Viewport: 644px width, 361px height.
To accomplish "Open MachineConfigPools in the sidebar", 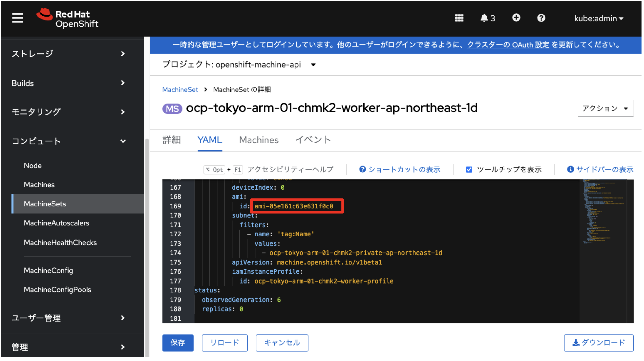I will point(57,290).
